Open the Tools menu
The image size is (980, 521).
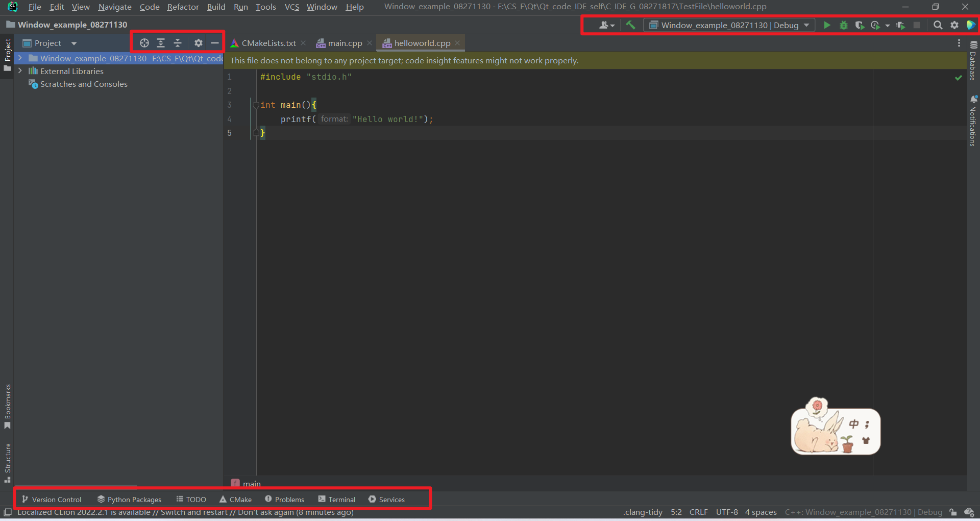tap(265, 7)
